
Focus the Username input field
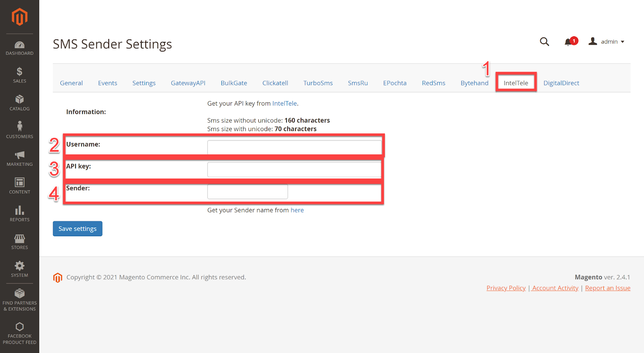pyautogui.click(x=294, y=147)
